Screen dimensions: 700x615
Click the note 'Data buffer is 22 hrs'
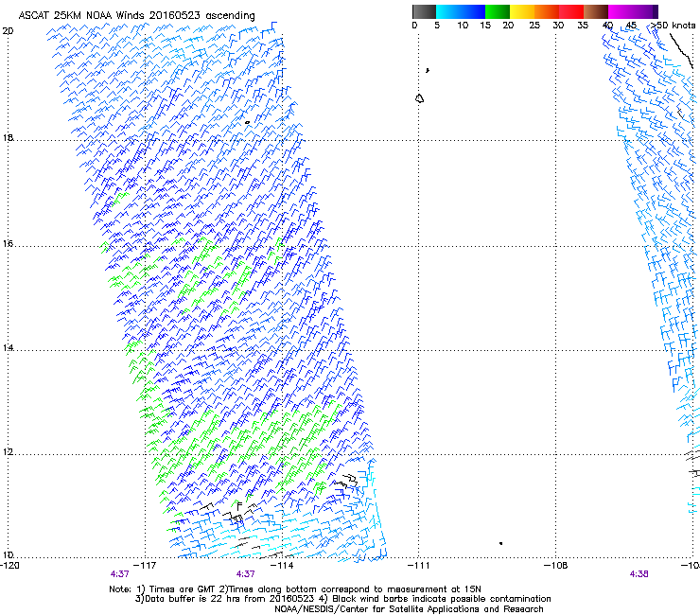(x=191, y=599)
